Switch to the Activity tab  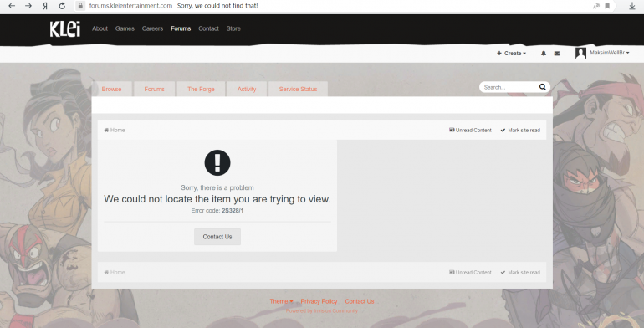tap(247, 89)
